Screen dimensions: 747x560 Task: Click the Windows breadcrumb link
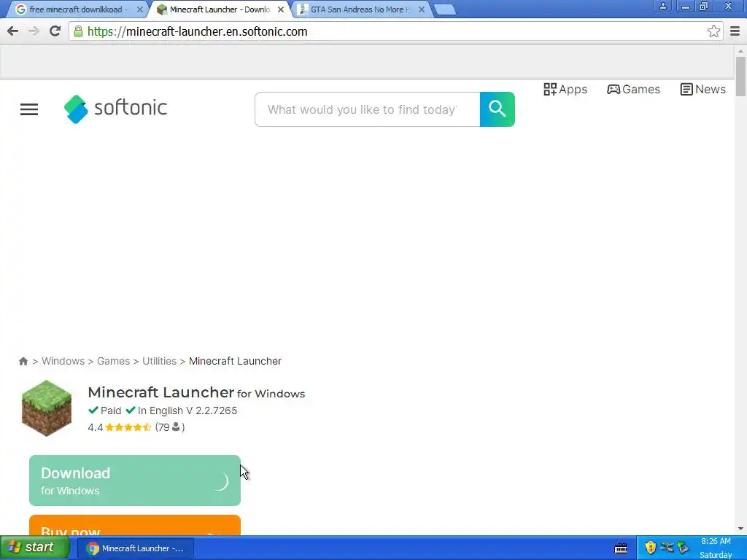pyautogui.click(x=63, y=361)
